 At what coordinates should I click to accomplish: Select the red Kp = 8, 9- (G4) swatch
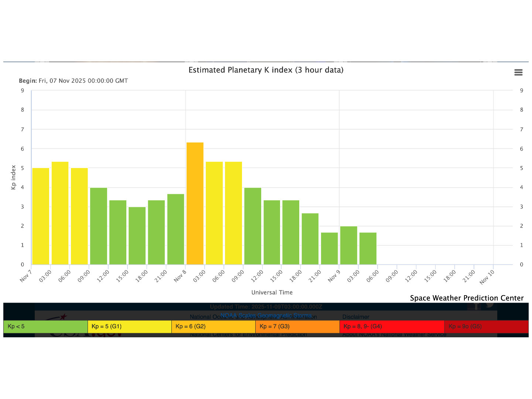point(392,327)
